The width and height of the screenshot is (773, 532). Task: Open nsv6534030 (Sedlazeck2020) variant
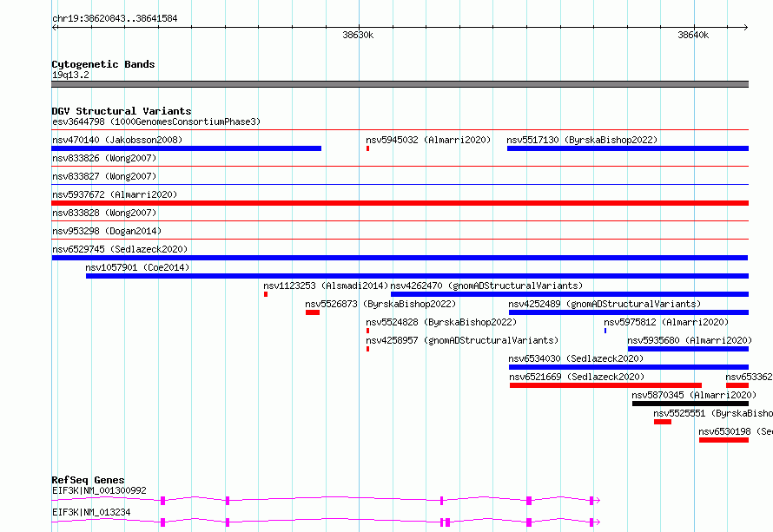[x=576, y=358]
